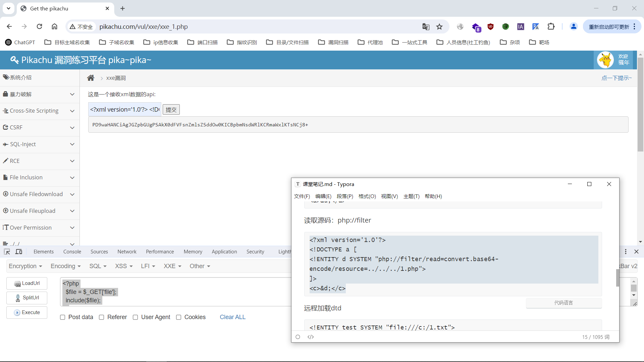Switch Typora to source code mode icon
The image size is (644, 362).
[x=311, y=337]
